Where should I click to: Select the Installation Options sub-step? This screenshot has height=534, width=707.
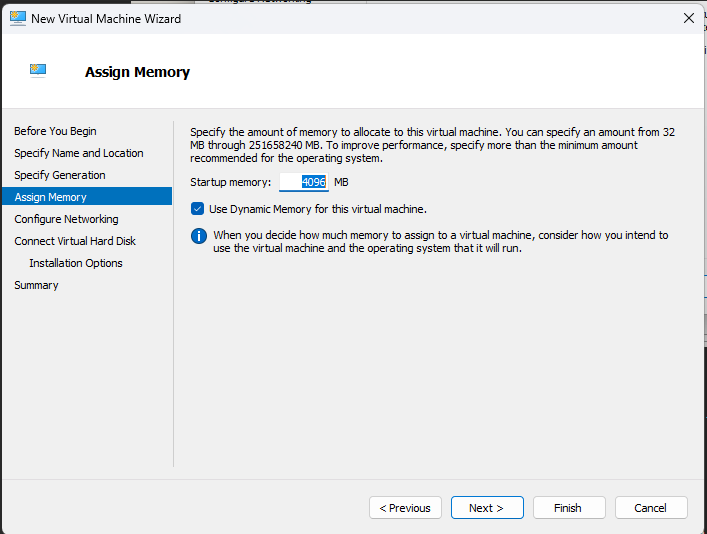click(x=76, y=263)
